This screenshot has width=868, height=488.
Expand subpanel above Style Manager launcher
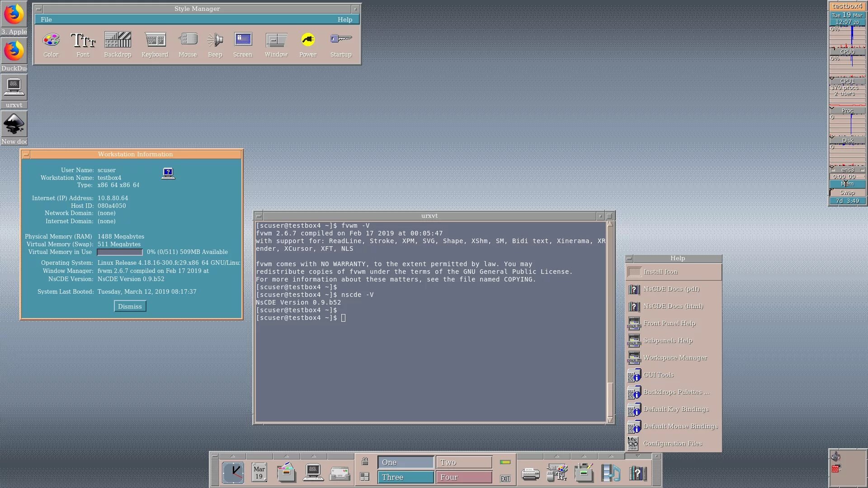point(557,456)
